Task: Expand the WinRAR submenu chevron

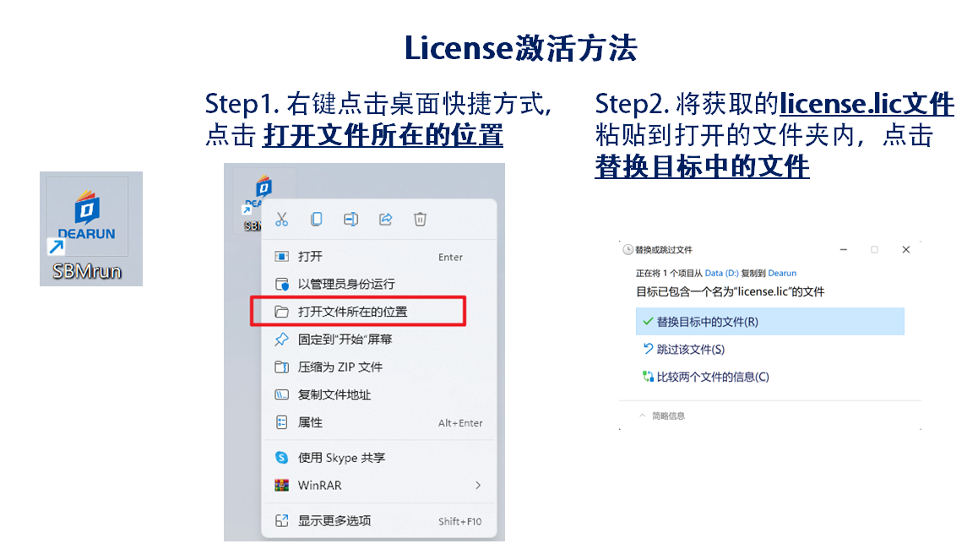Action: 477,485
